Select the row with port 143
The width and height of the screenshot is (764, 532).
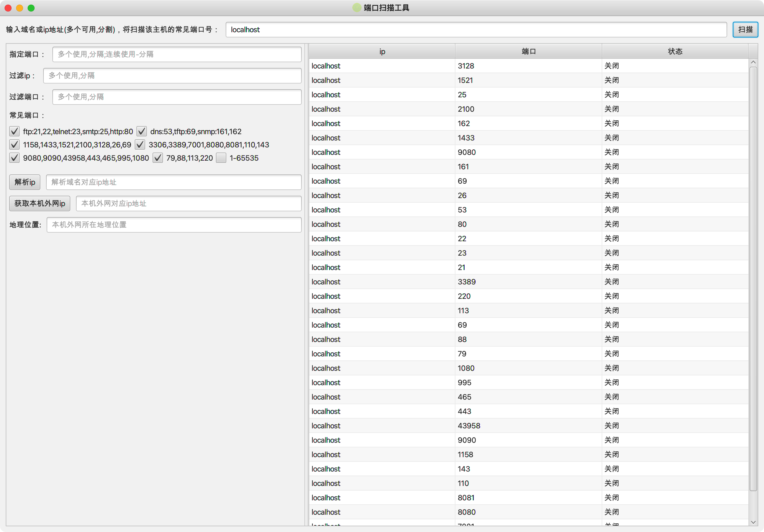point(529,469)
